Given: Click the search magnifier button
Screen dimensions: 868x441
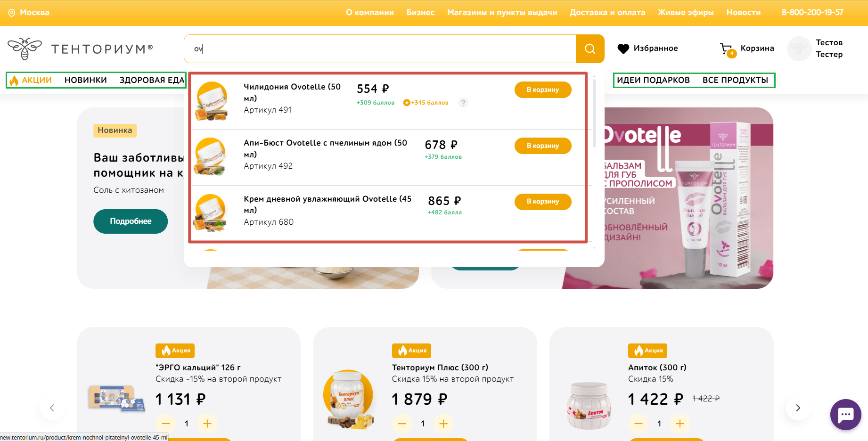Looking at the screenshot, I should tap(590, 49).
